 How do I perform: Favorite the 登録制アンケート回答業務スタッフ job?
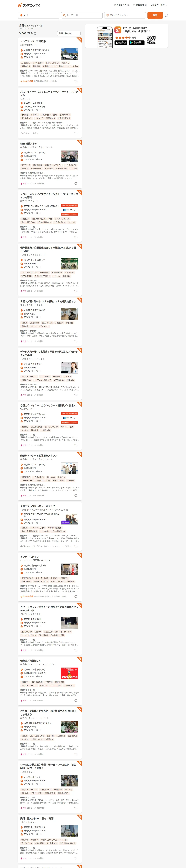point(76,496)
